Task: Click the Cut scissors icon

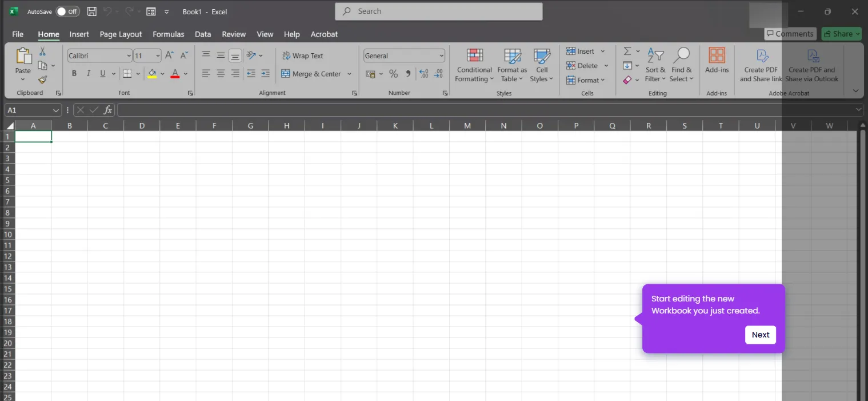Action: pos(42,51)
